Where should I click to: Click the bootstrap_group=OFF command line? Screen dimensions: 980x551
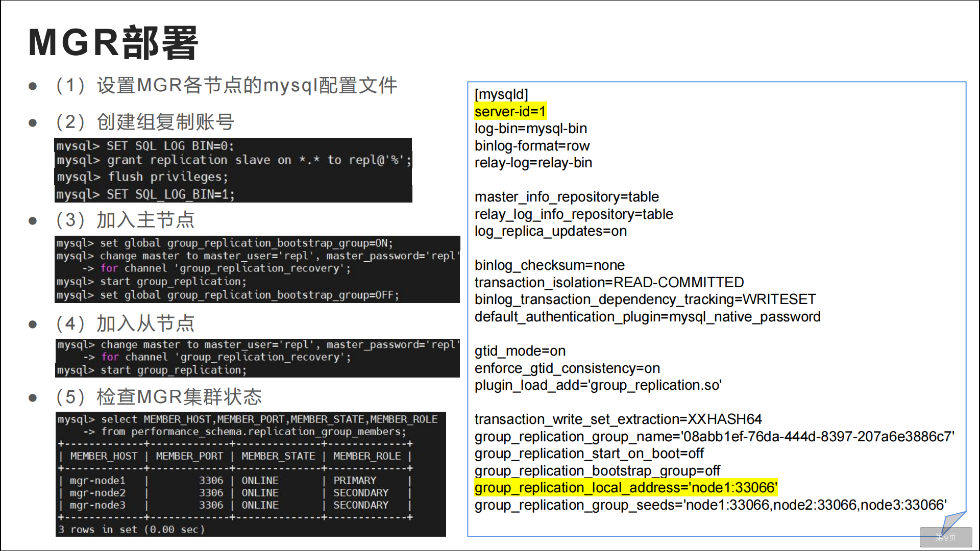click(228, 295)
